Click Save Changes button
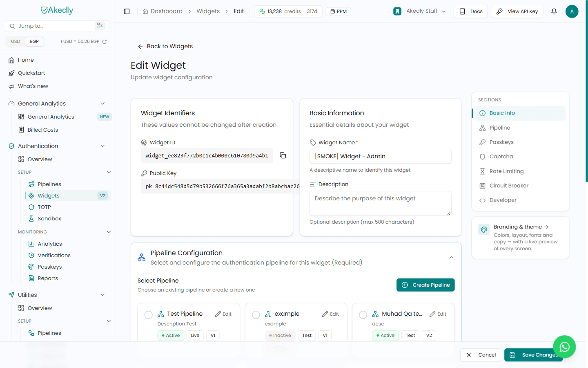 tap(533, 355)
